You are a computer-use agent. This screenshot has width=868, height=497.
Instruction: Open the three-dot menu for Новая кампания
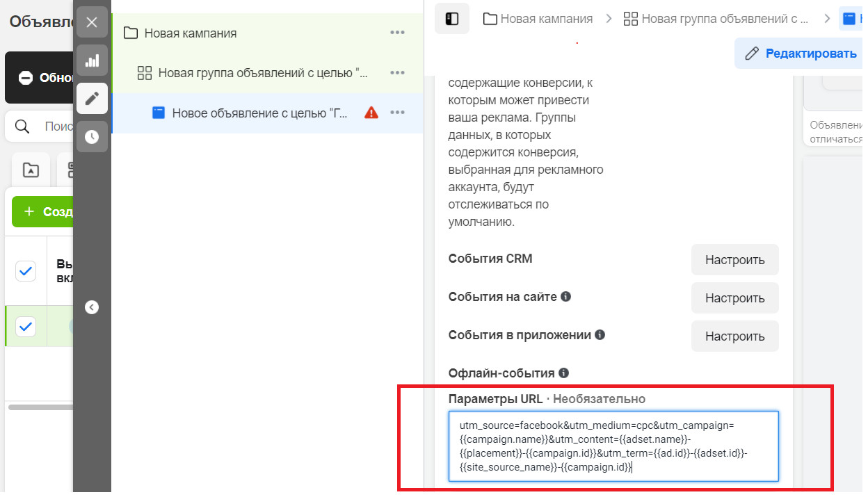(399, 33)
